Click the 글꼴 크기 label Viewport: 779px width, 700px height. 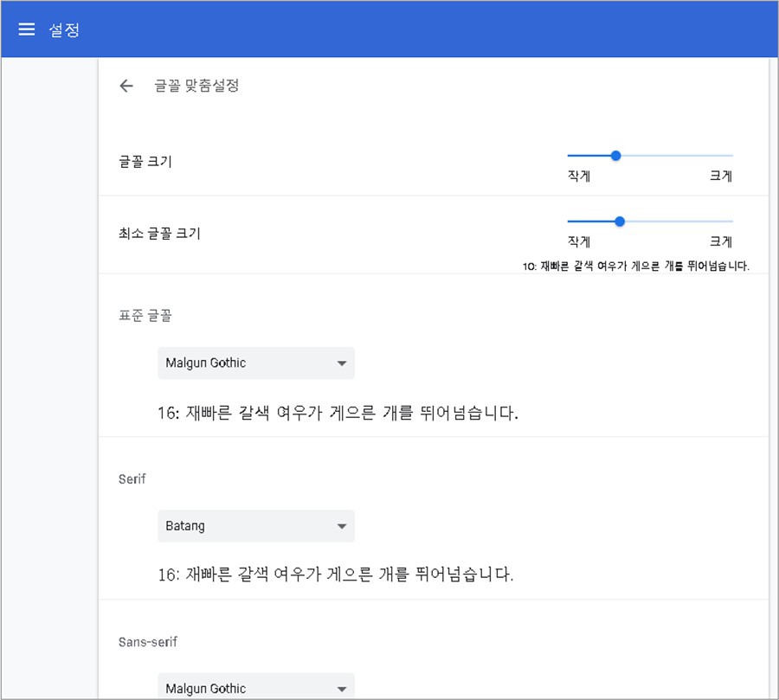click(145, 161)
